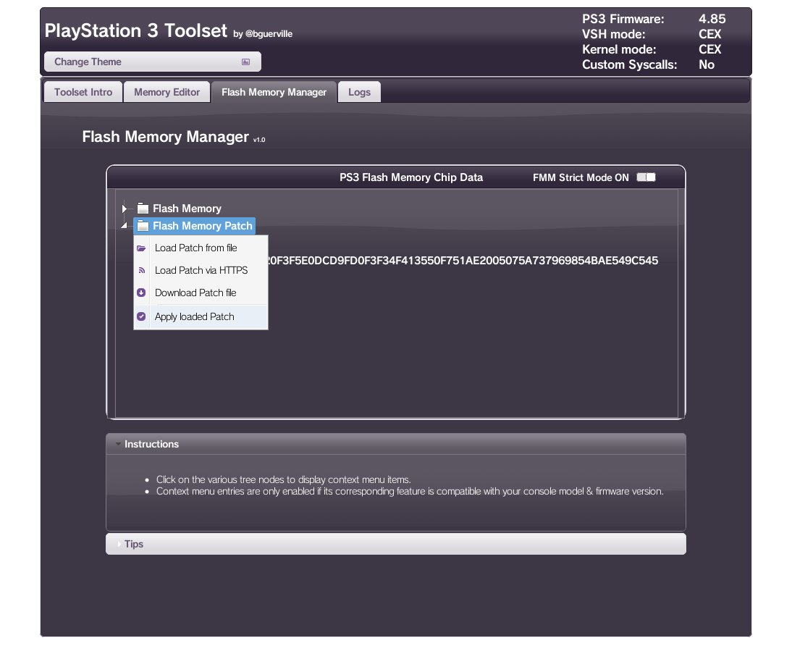Click the feed icon for Load Patch via HTTPS

[x=141, y=270]
